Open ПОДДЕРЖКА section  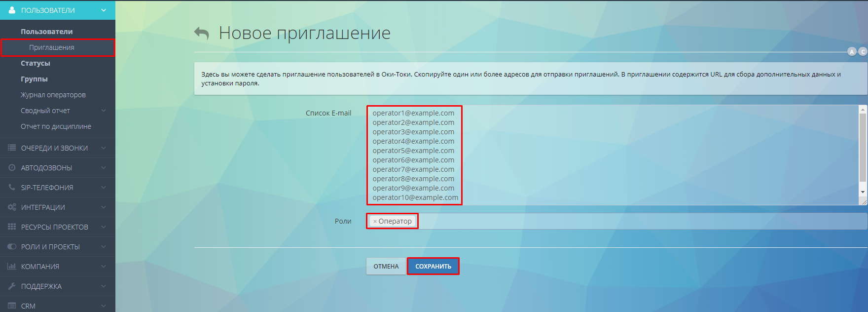58,286
